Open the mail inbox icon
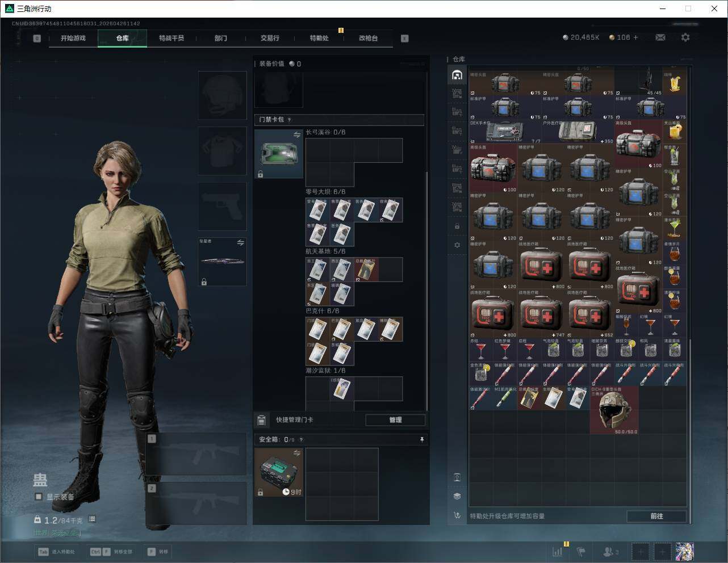Viewport: 728px width, 563px height. (660, 37)
